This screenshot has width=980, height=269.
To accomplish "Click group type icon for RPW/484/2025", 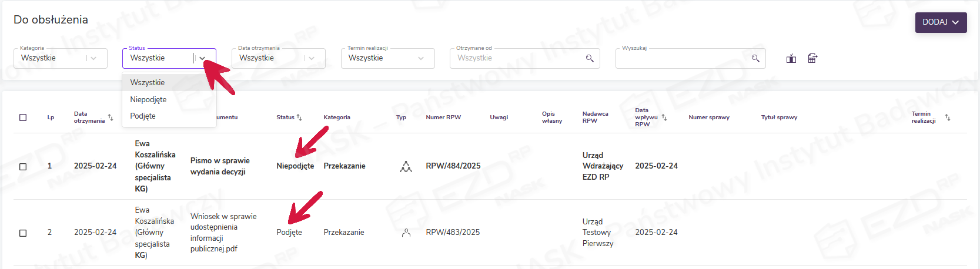I will pyautogui.click(x=406, y=167).
